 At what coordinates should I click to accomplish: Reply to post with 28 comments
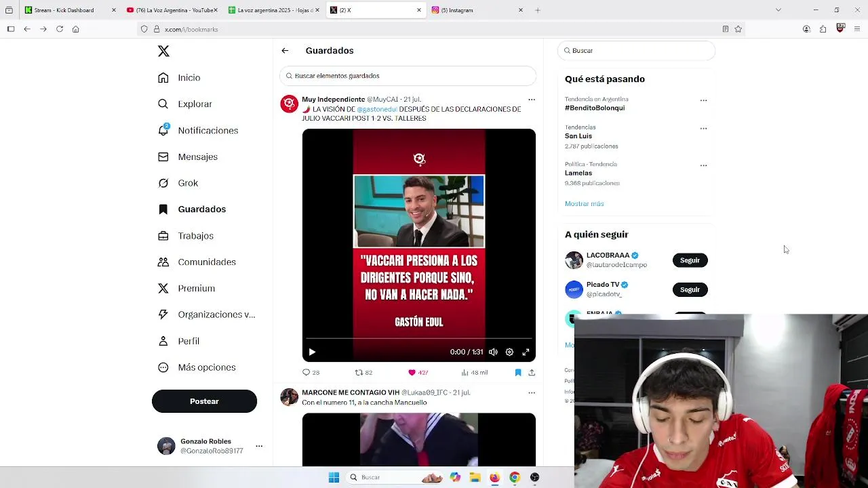click(x=311, y=372)
